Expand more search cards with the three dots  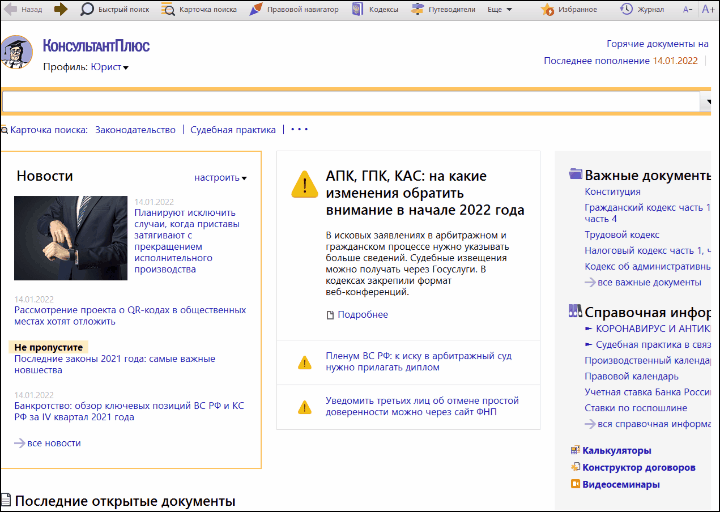[x=299, y=130]
